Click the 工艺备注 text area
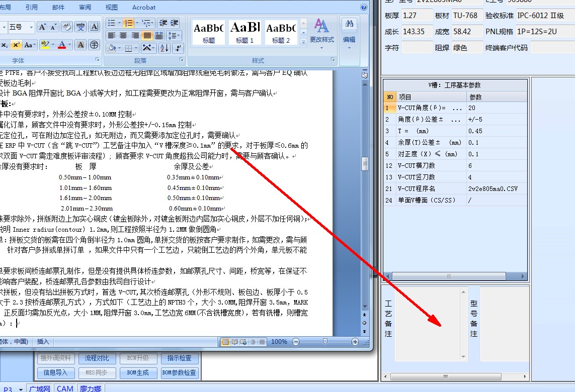575x392 pixels. pyautogui.click(x=428, y=324)
